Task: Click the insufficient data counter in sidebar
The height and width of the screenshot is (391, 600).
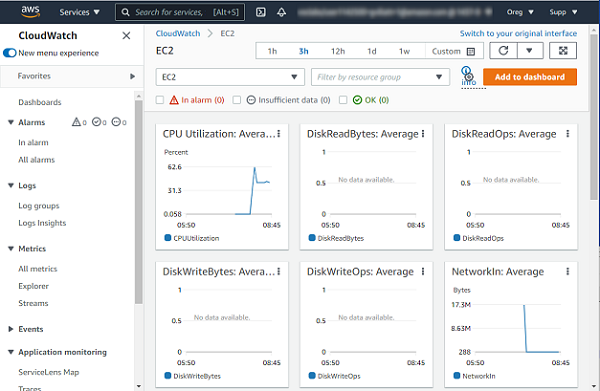Action: (119, 122)
